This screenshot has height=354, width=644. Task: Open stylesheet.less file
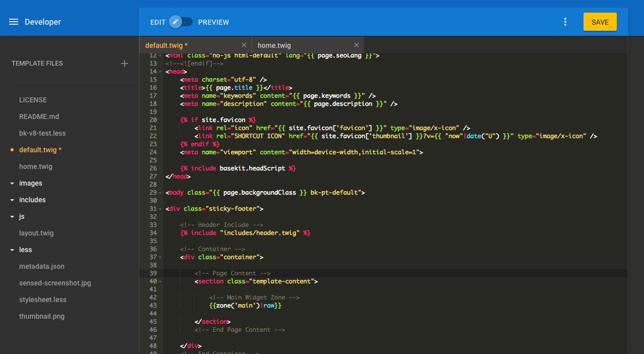click(43, 300)
